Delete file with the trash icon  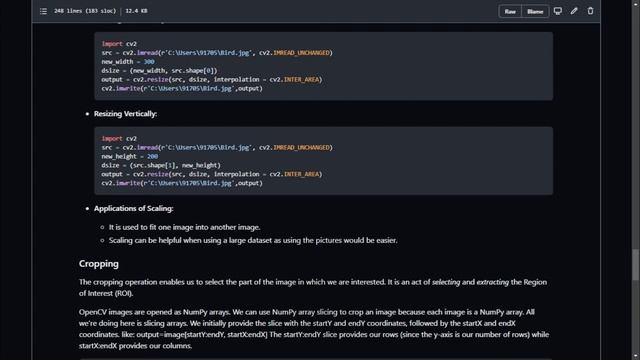point(590,11)
